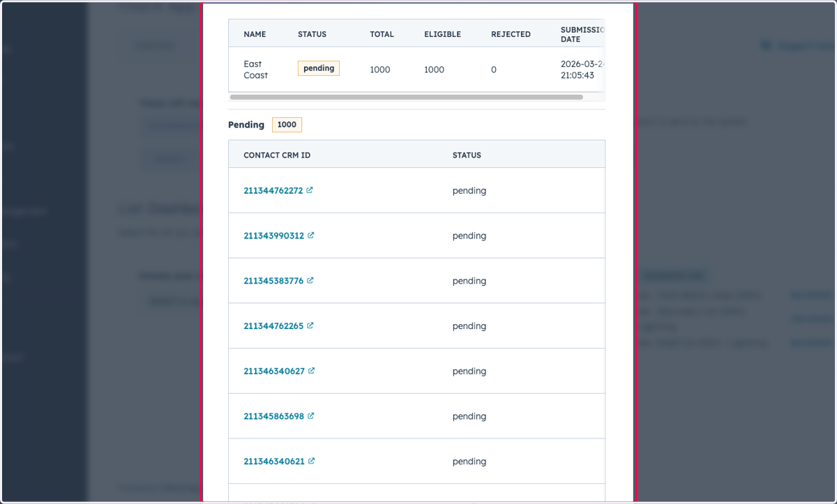Click the STATUS header in summary table

click(x=312, y=34)
